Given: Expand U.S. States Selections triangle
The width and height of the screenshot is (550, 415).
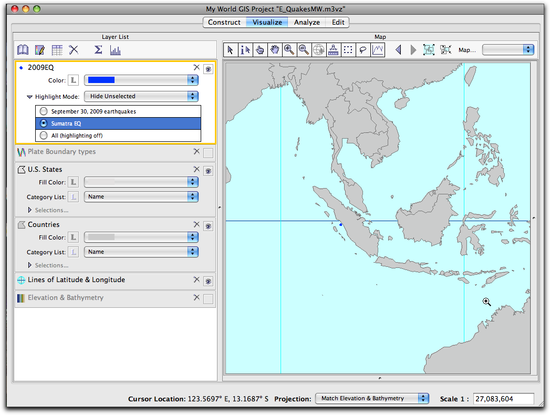Looking at the screenshot, I should pyautogui.click(x=30, y=210).
